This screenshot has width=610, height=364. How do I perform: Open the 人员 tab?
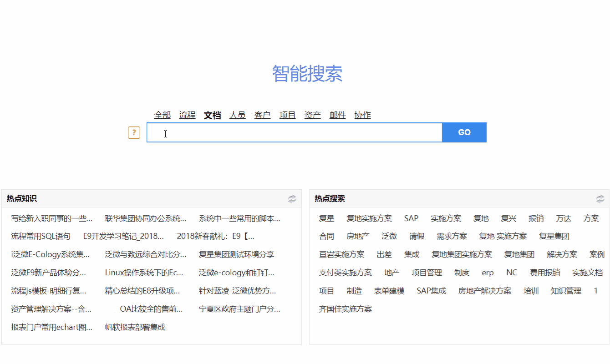238,115
